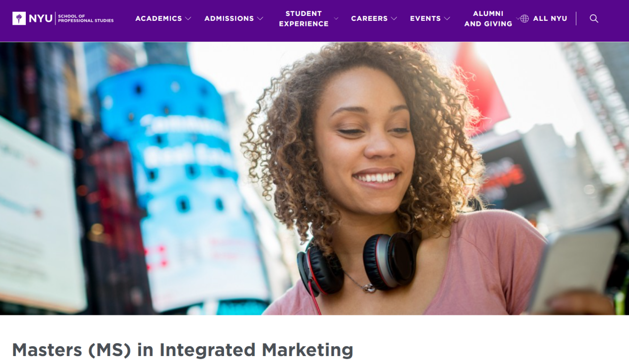The height and width of the screenshot is (364, 629).
Task: Expand the Student Experience chevron arrow
Action: [x=336, y=18]
